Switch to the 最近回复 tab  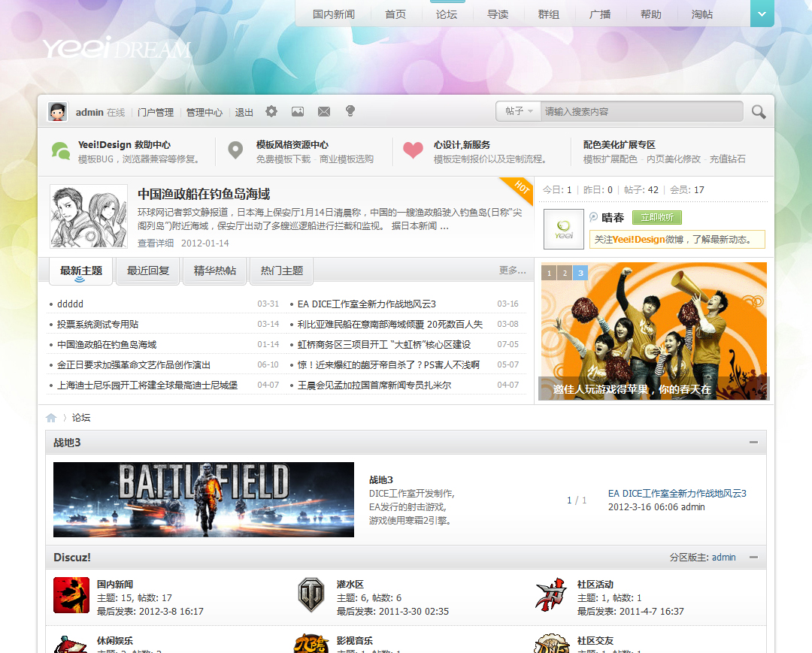pyautogui.click(x=148, y=271)
